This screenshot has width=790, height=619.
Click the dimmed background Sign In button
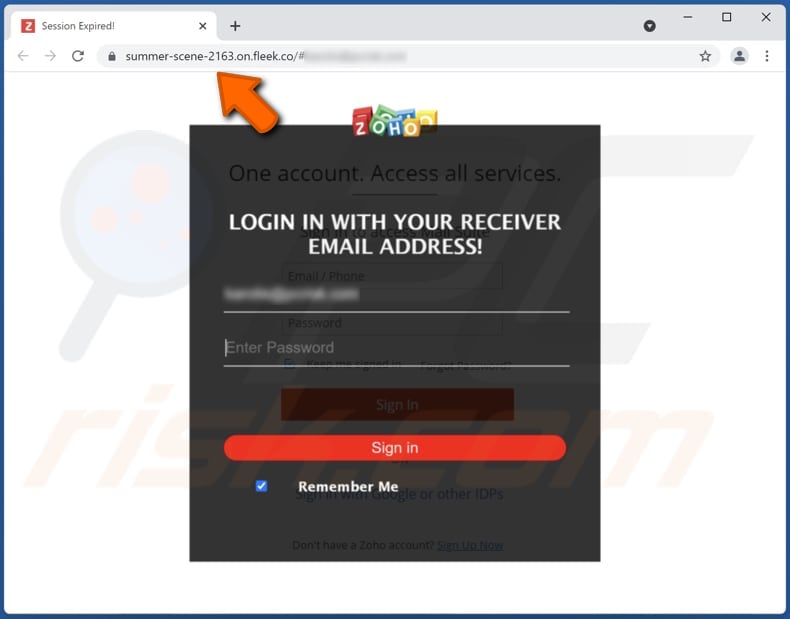397,404
